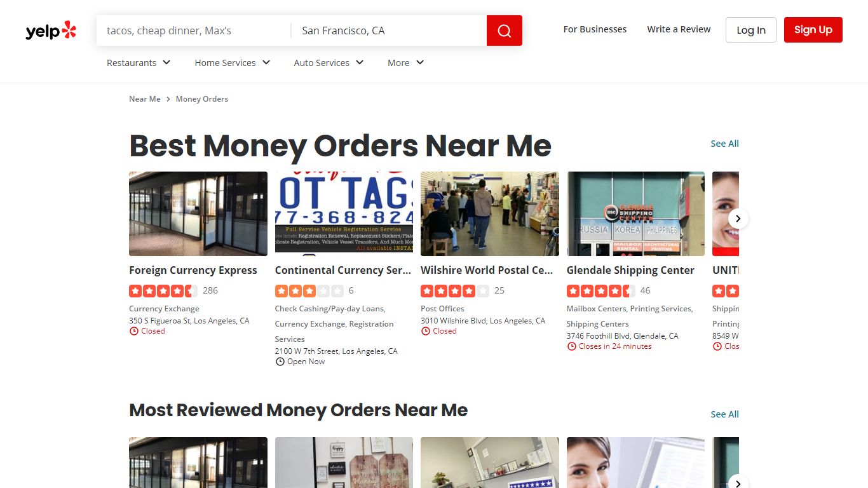This screenshot has width=868, height=488.
Task: Open Wilshire World Postal Center photo thumbnail
Action: click(490, 213)
